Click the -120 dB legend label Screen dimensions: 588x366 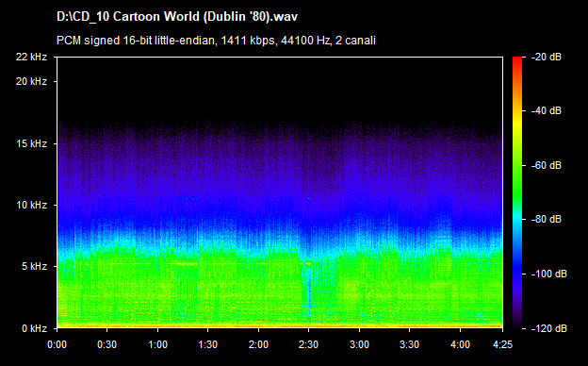point(549,328)
